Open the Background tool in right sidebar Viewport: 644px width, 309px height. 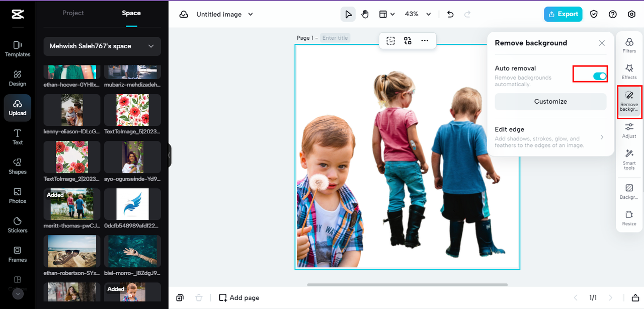629,192
